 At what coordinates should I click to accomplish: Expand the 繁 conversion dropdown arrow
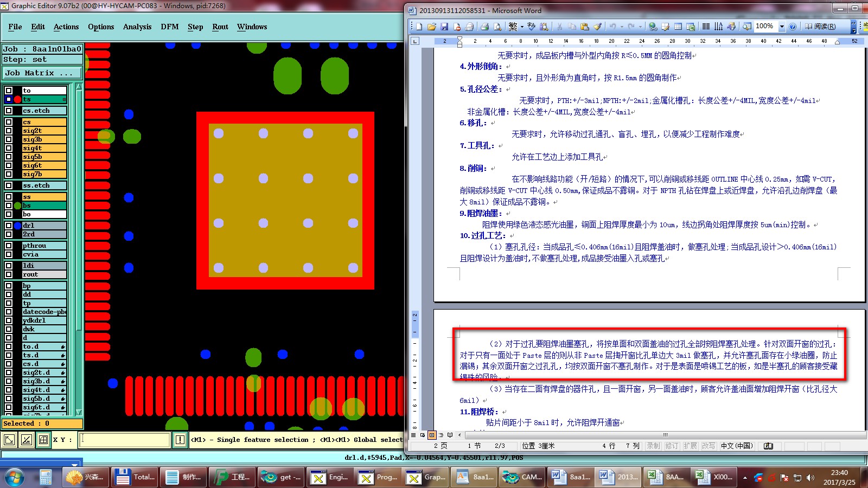click(522, 26)
